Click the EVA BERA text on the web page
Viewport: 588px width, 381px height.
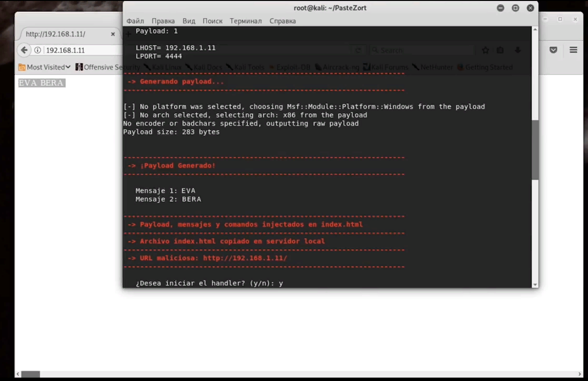(42, 83)
